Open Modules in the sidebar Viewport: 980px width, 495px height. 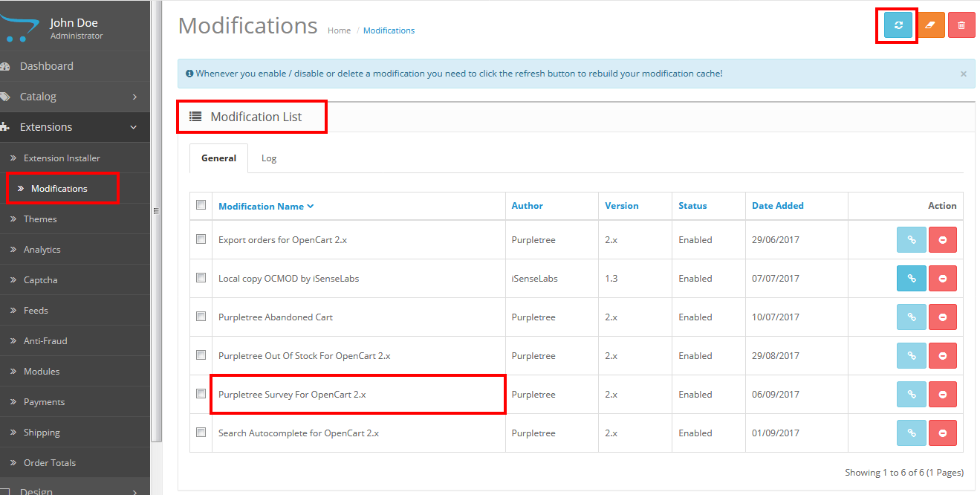tap(75, 372)
